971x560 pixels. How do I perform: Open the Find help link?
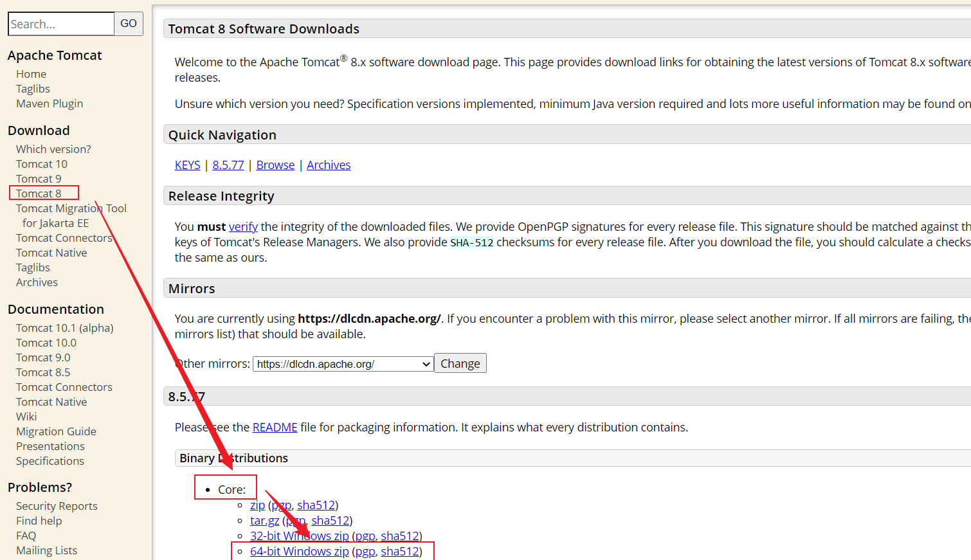(39, 521)
